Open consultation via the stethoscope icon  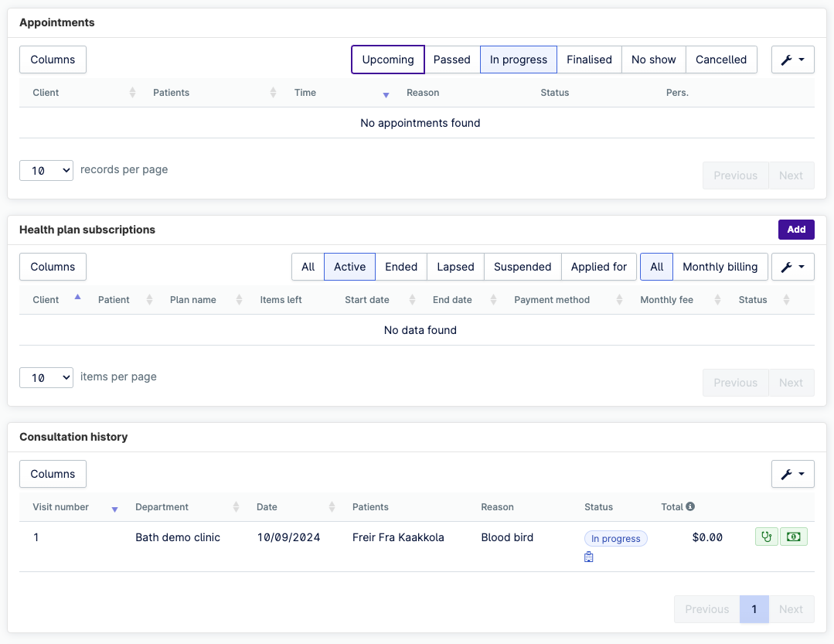pos(767,537)
